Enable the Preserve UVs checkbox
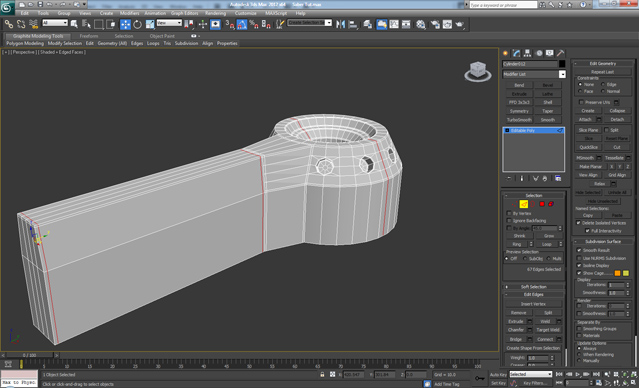 (582, 102)
